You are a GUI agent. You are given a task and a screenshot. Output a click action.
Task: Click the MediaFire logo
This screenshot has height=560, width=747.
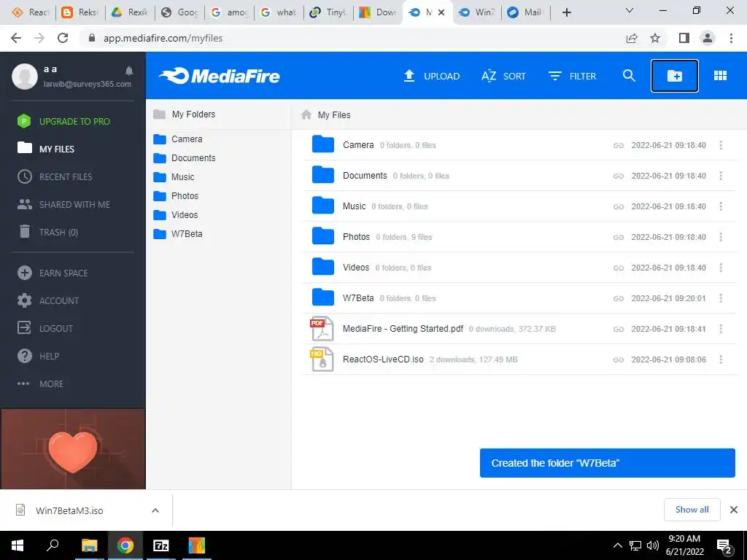pyautogui.click(x=220, y=76)
